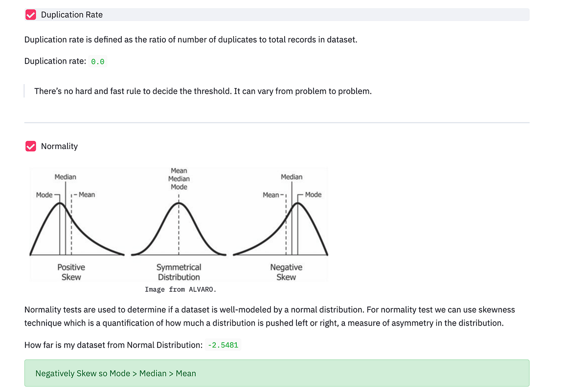The width and height of the screenshot is (587, 392).
Task: Expand the Duplication Rate section header
Action: tap(71, 15)
